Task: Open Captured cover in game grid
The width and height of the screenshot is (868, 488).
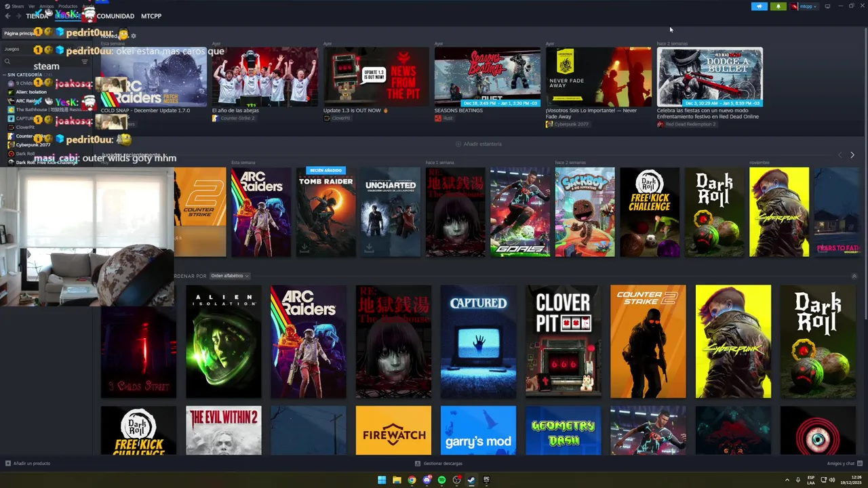Action: [x=478, y=342]
